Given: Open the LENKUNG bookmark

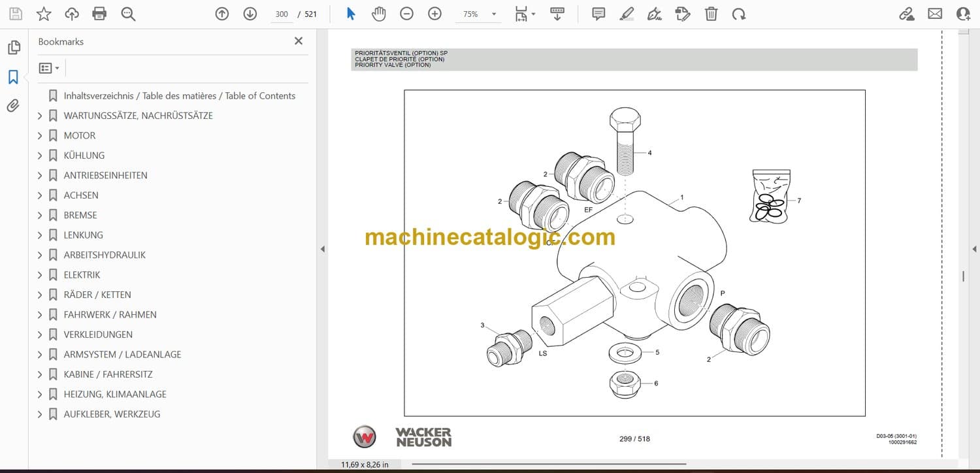Looking at the screenshot, I should [x=83, y=235].
